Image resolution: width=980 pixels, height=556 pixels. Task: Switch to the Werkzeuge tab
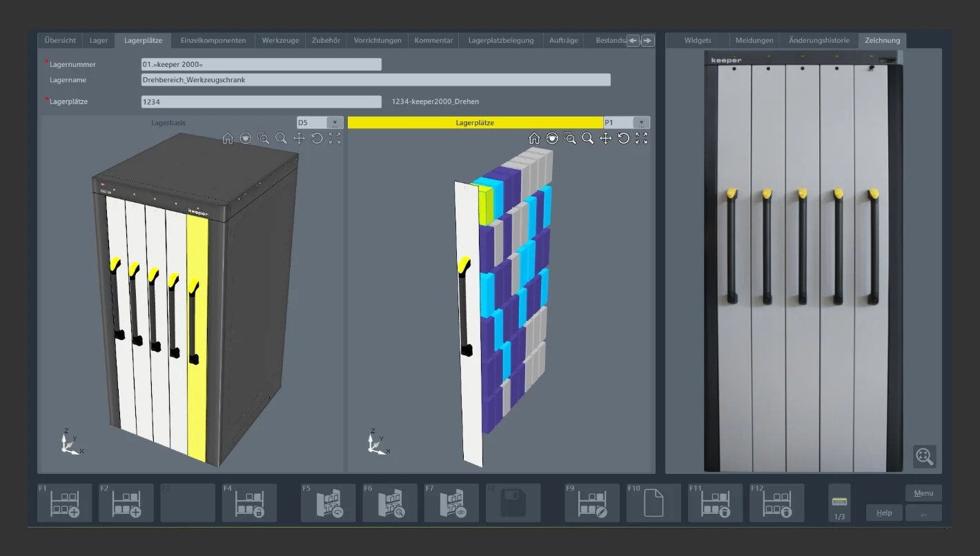280,40
